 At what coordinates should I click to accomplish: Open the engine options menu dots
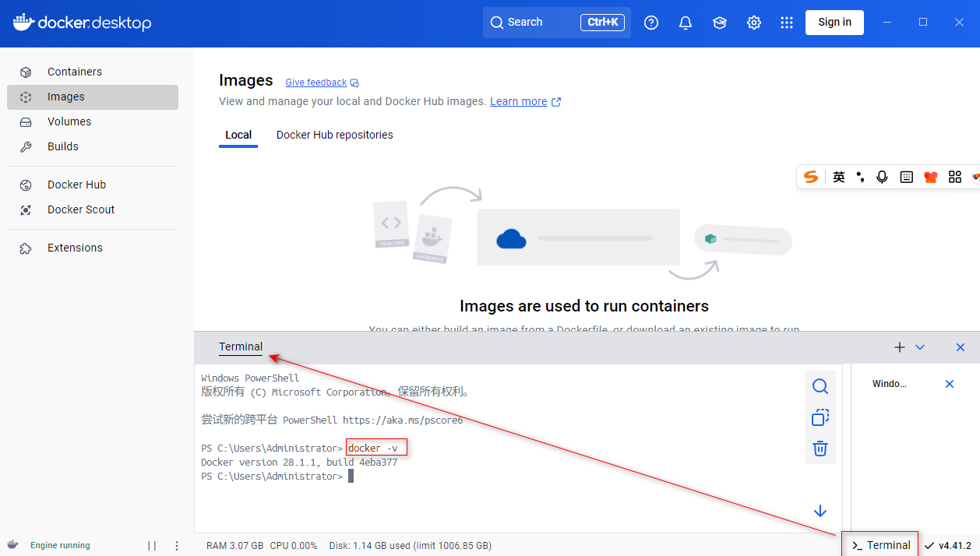[x=177, y=546]
